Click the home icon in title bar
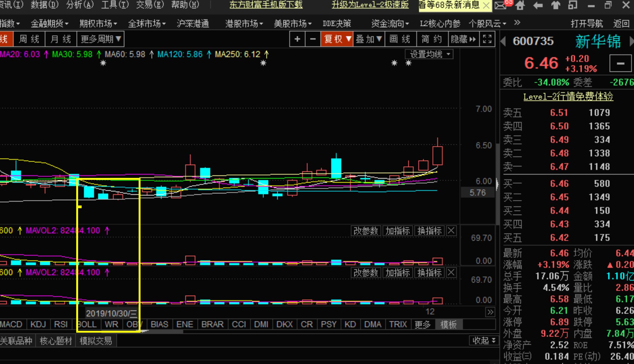634x364 pixels. 520,5
